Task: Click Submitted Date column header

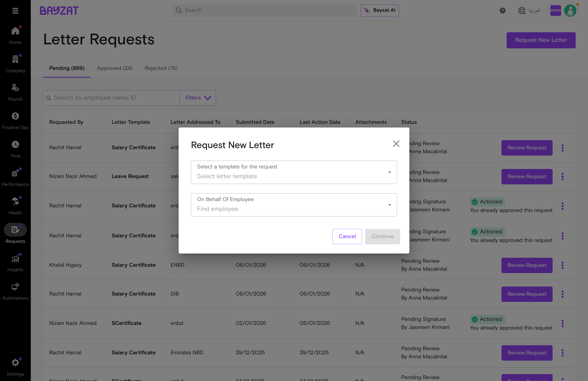Action: (x=255, y=122)
